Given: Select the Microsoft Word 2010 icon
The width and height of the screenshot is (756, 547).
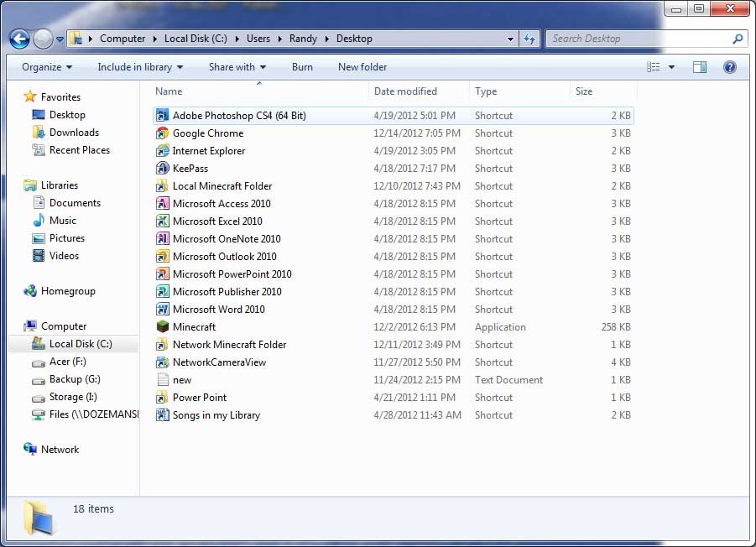Looking at the screenshot, I should pos(163,310).
